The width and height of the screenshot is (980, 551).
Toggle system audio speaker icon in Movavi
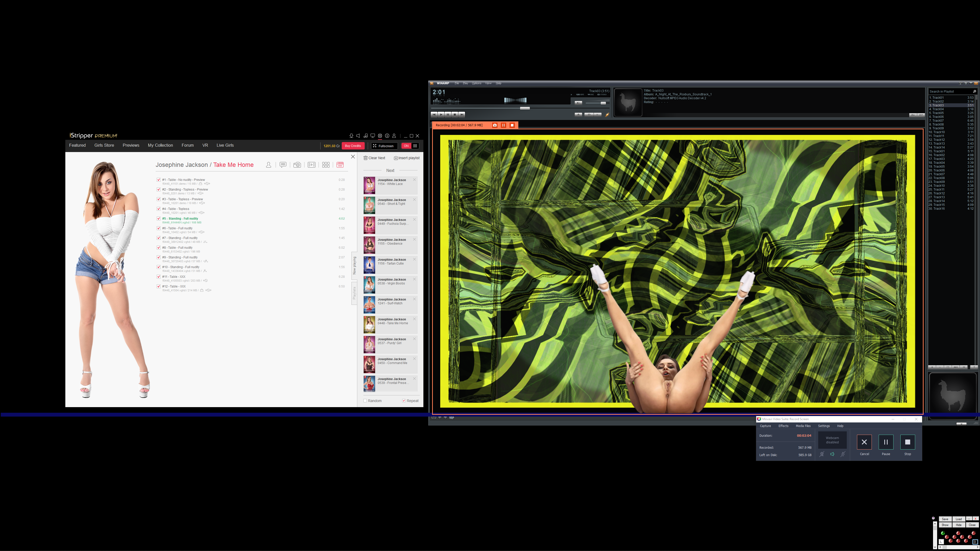(832, 454)
